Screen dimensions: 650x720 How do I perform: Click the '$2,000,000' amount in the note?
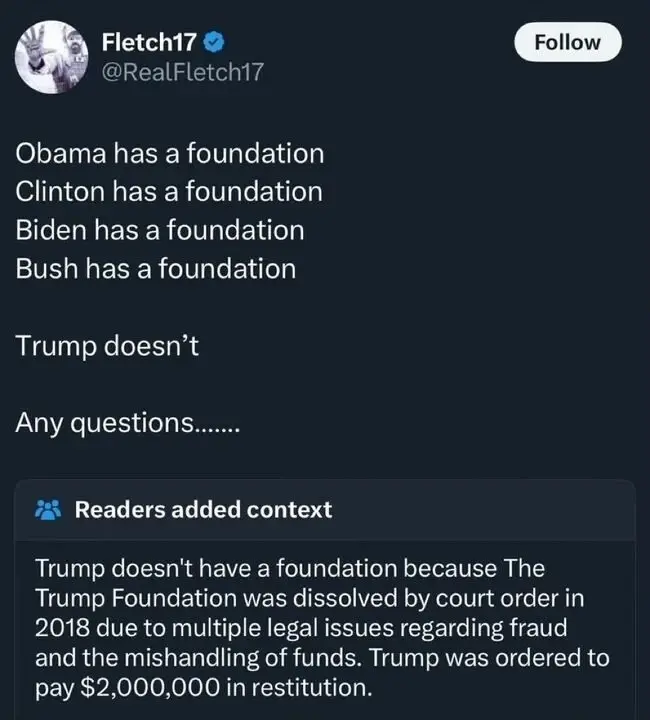click(x=151, y=688)
